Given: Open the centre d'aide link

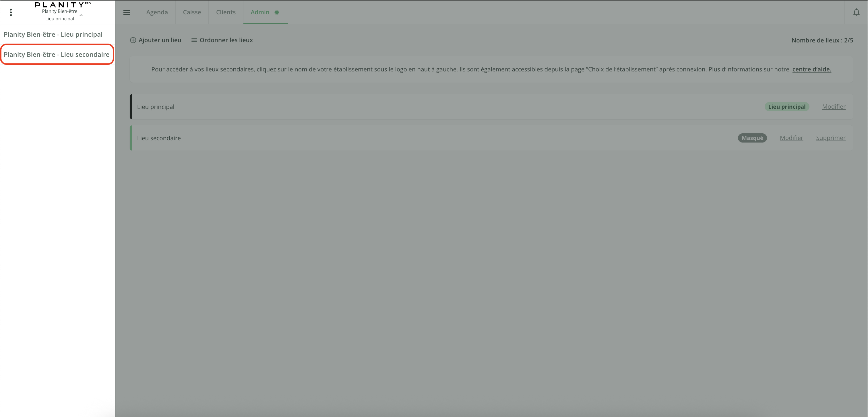Looking at the screenshot, I should click(811, 69).
